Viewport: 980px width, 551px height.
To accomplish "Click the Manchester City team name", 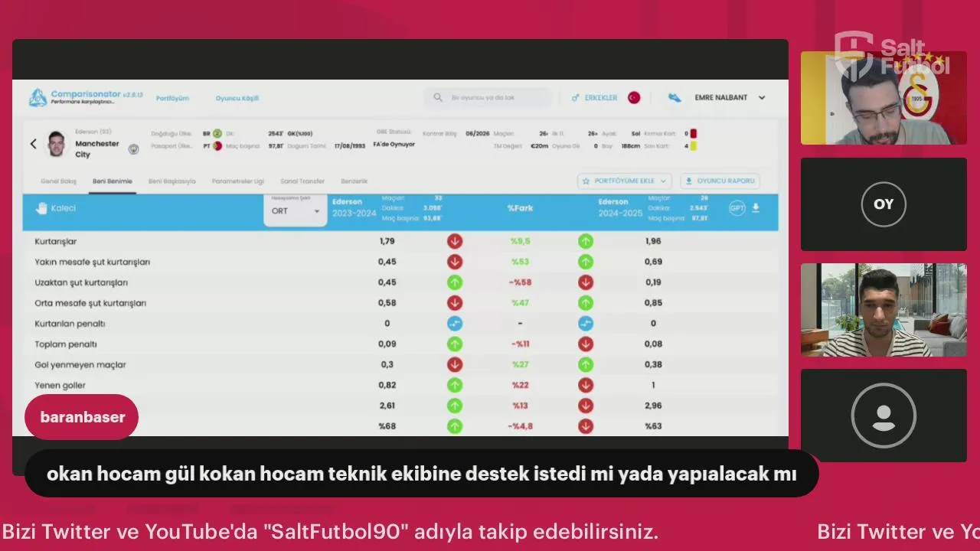I will tap(97, 149).
